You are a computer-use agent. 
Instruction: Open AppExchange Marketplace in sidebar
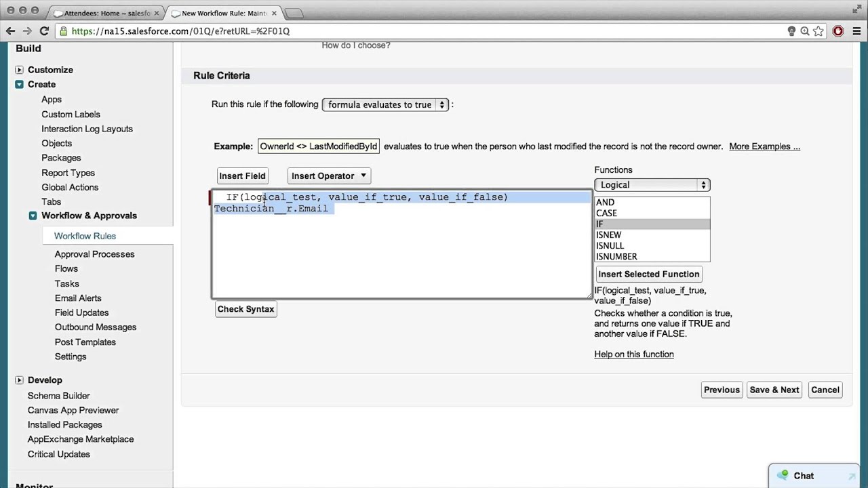(81, 439)
